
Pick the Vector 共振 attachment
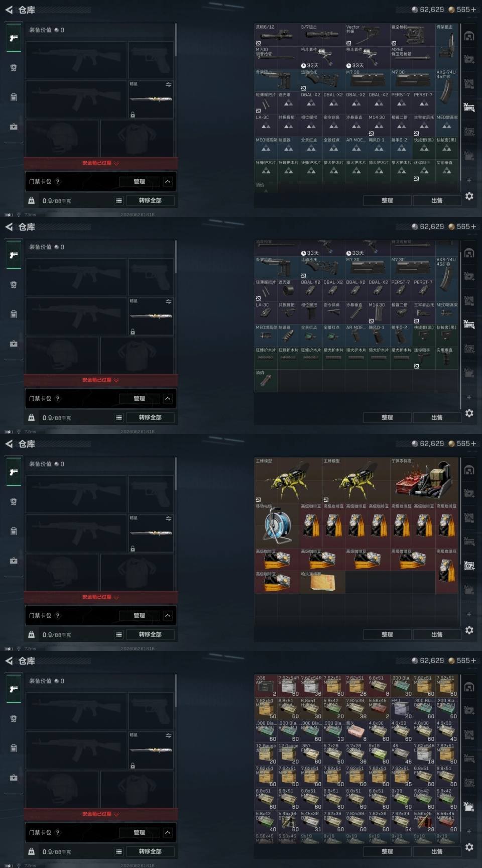(x=368, y=35)
